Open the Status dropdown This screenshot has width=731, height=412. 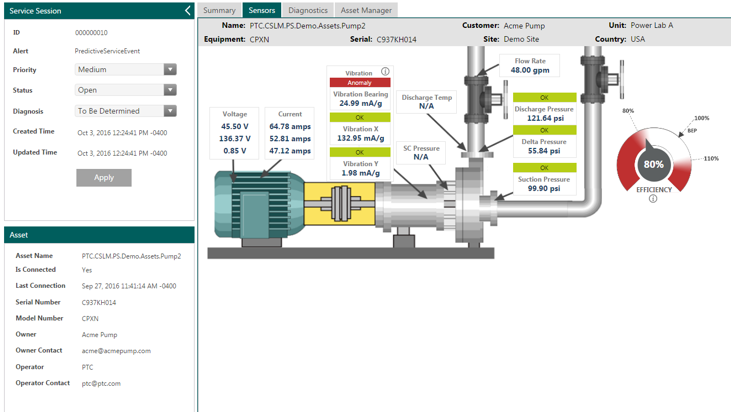[170, 90]
